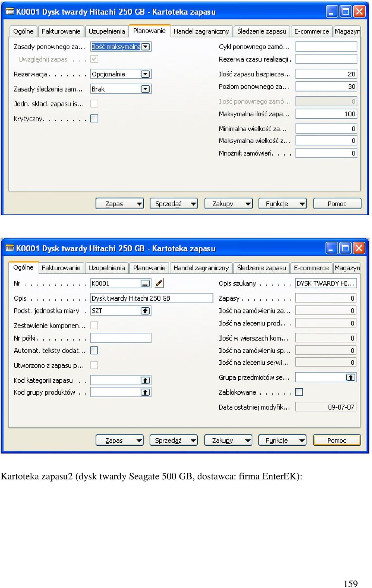Open Handel zagraniczny tab in the Planowanie window
Screen dimensions: 372x588
click(201, 31)
